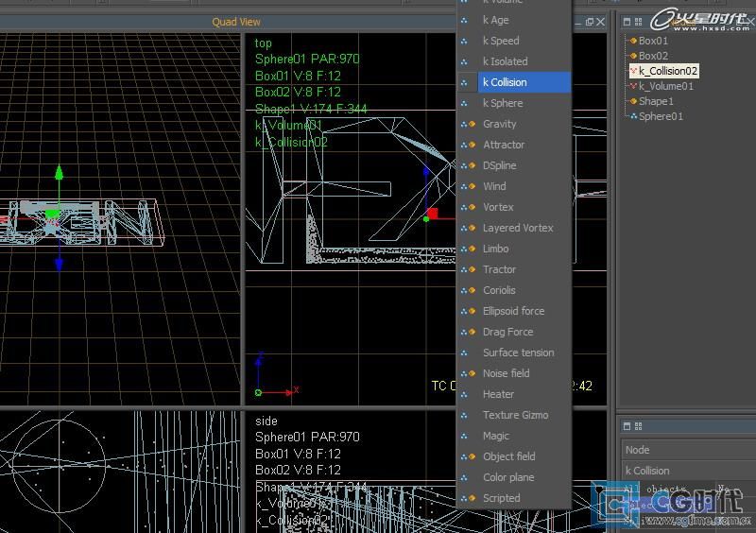Click the k Collision section in parameters panel

click(689, 471)
